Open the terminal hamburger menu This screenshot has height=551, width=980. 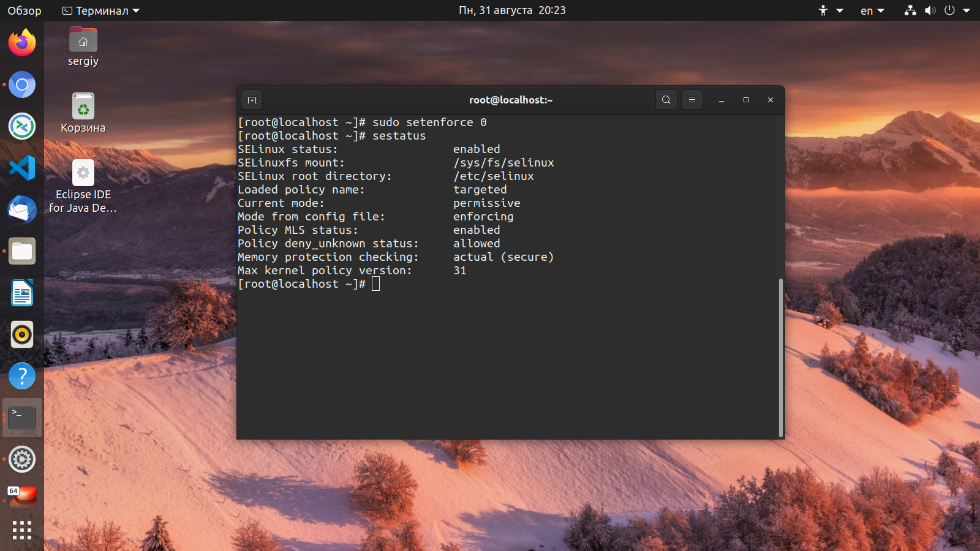click(x=692, y=100)
